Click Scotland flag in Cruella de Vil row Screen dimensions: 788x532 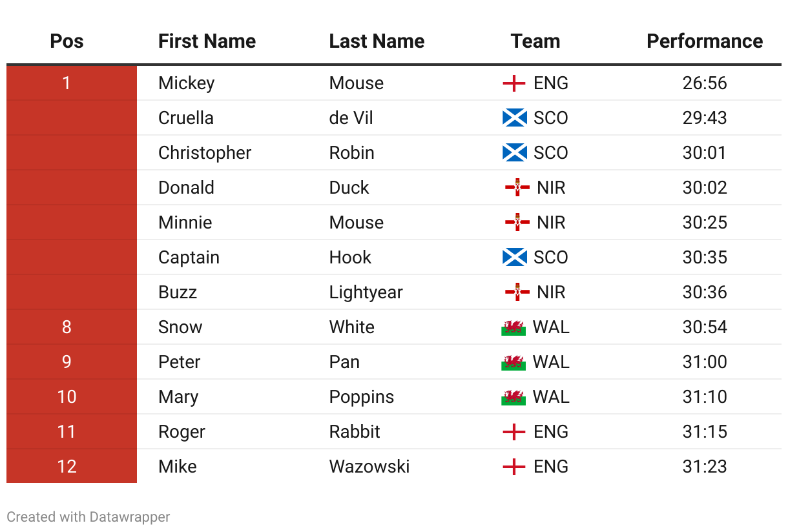click(514, 118)
